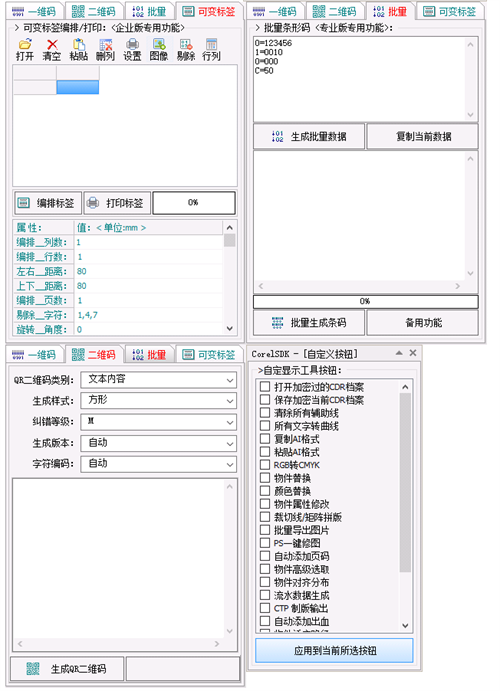The width and height of the screenshot is (500, 691).
Task: Open 设置 printer settings icon
Action: (x=132, y=49)
